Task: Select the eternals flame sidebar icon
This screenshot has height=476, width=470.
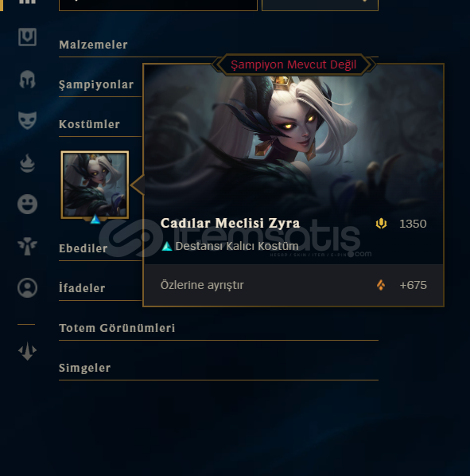Action: click(x=27, y=163)
